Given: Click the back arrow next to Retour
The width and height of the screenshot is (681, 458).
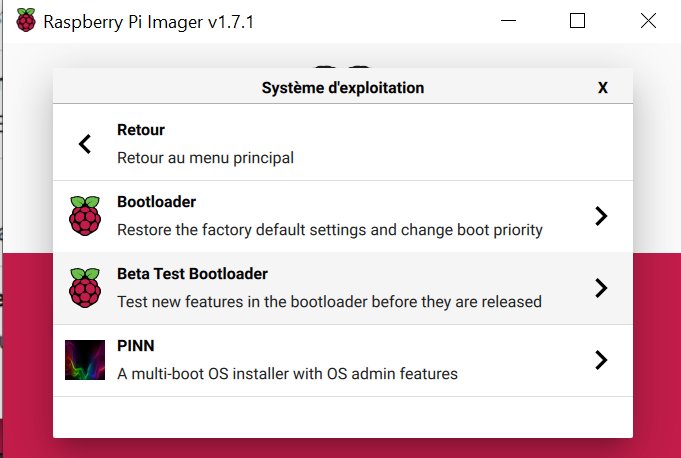Looking at the screenshot, I should tap(85, 144).
